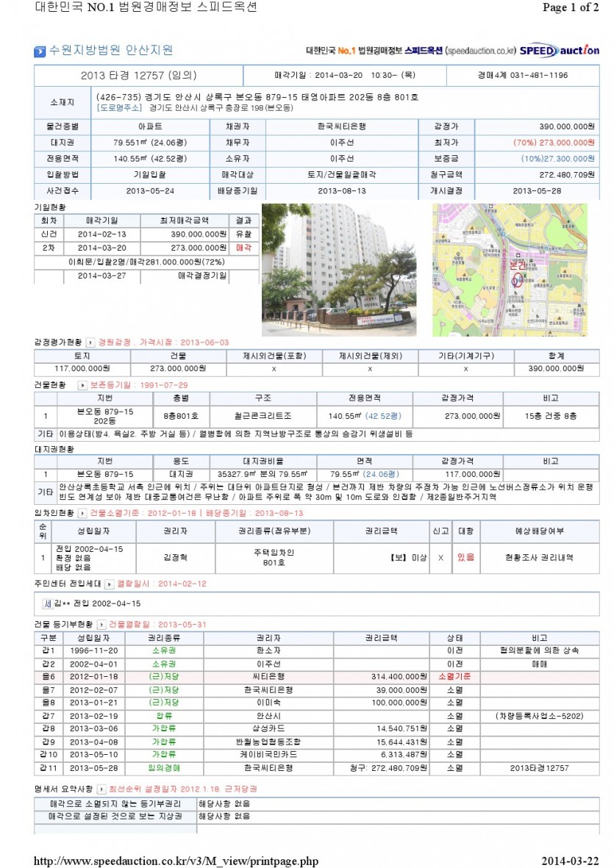Click red 열람일시 : 2014-02-12 text

point(162,584)
